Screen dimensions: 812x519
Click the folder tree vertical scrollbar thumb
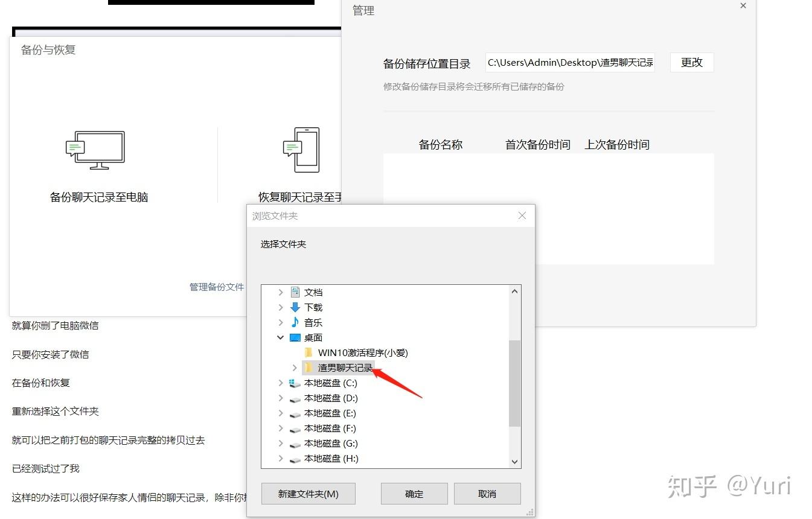514,383
